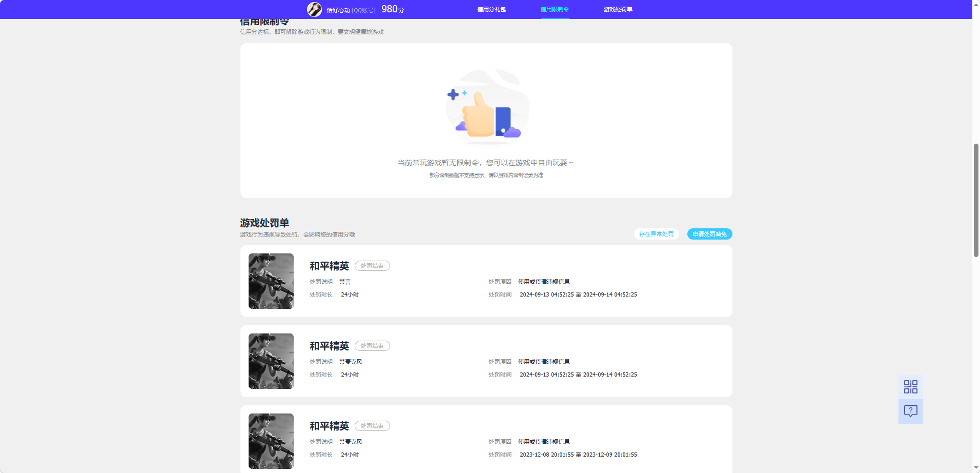Click the scrollbar up arrow icon
This screenshot has width=980, height=473.
(x=975, y=4)
